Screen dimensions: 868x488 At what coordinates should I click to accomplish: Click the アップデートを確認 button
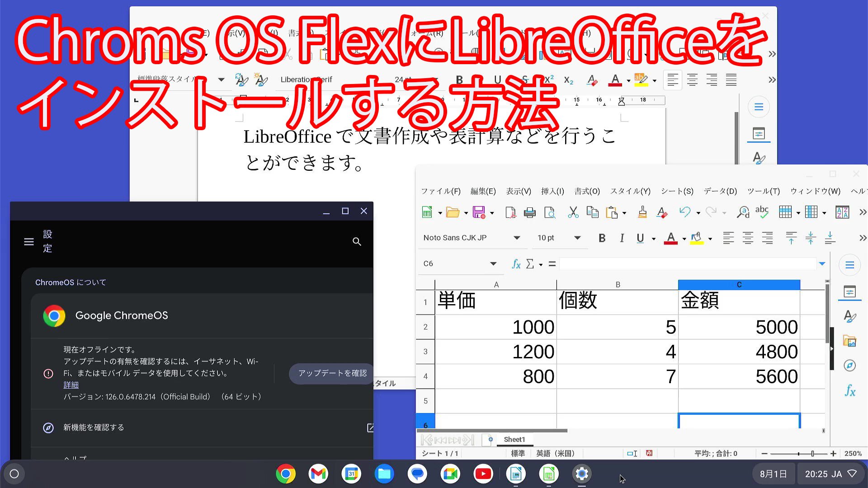332,373
